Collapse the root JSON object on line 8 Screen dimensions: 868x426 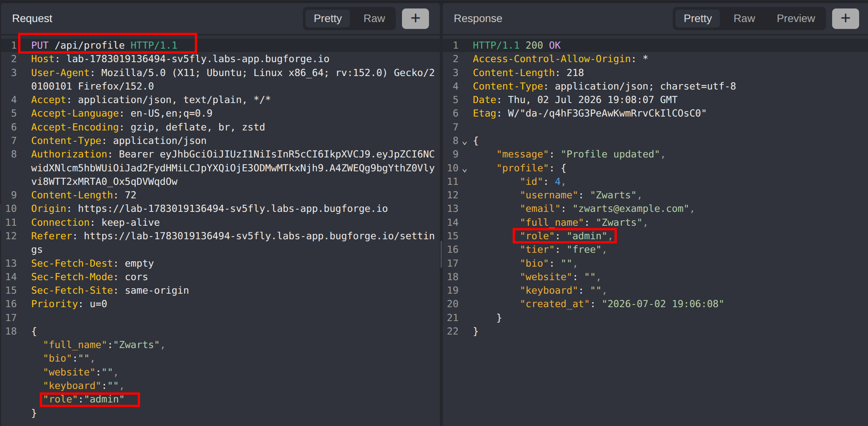(465, 143)
